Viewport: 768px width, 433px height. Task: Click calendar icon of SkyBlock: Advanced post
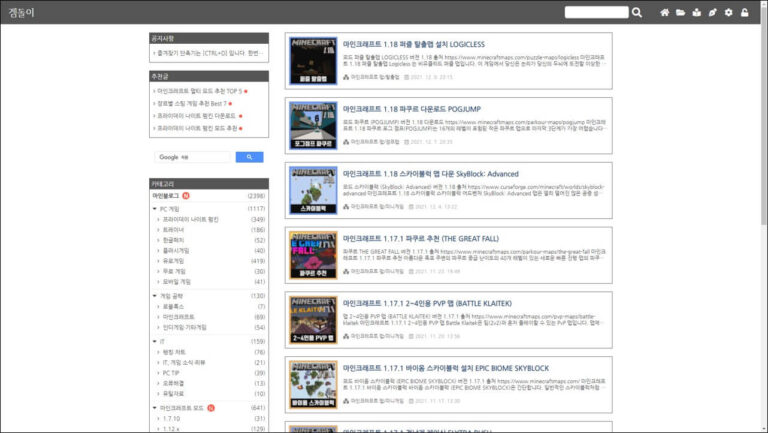pos(411,207)
